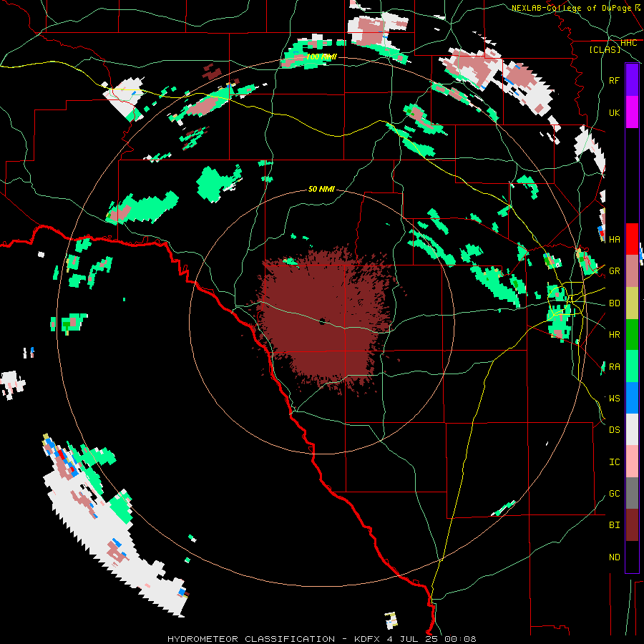Click the HYDROMETEOR CLASSIFICATION title text
This screenshot has width=644, height=644.
coord(251,639)
